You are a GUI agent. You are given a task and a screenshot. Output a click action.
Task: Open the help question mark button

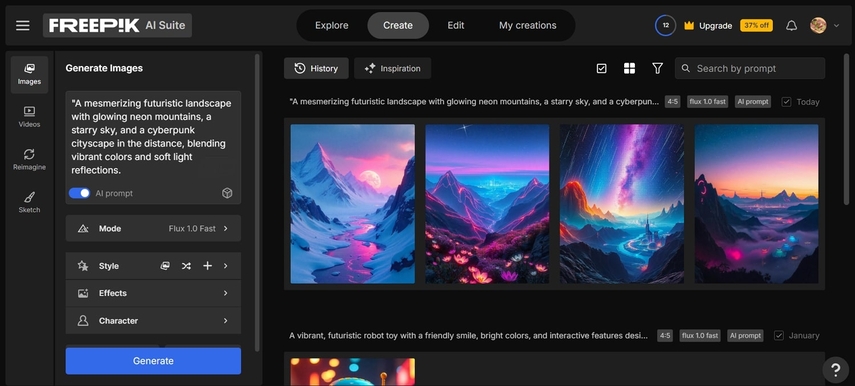click(x=835, y=370)
